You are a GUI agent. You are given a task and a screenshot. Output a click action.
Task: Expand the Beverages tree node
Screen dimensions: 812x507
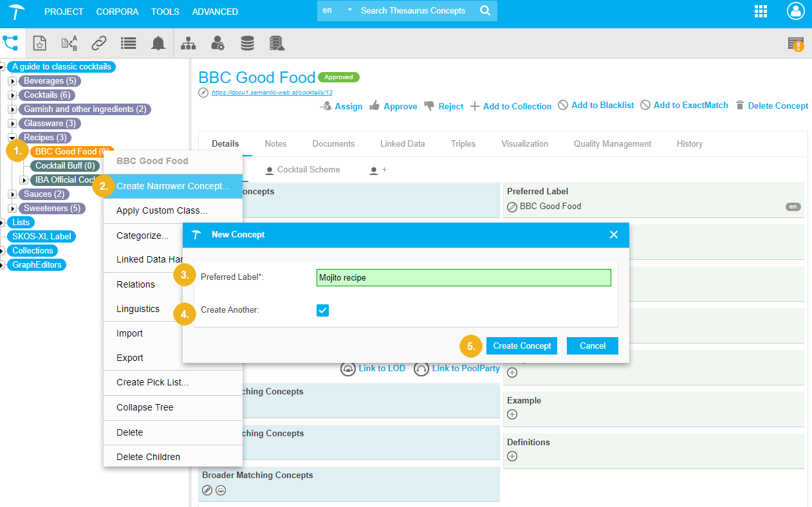tap(12, 81)
